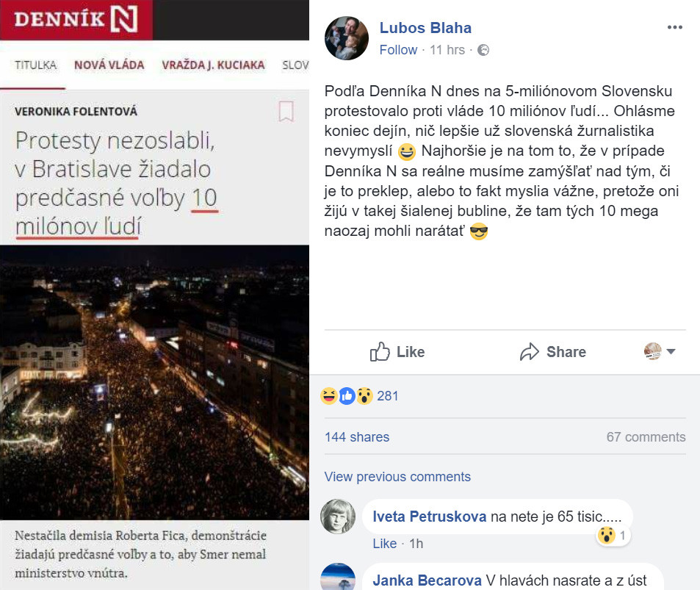This screenshot has height=590, width=700.
Task: Click the thumbs-up Like icon on the post
Action: coord(380,352)
